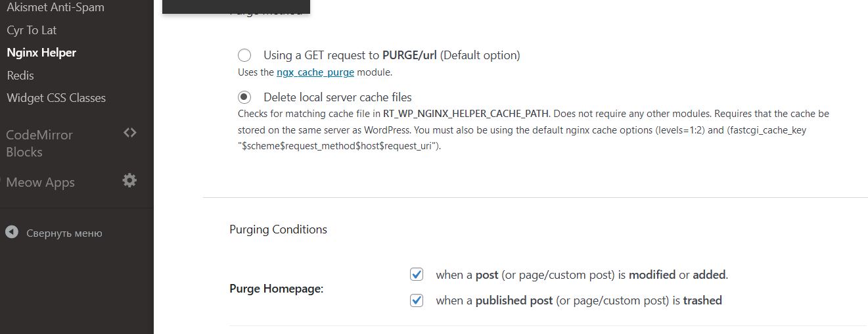Open Cyr To Lat settings page
The width and height of the screenshot is (868, 334).
pyautogui.click(x=32, y=30)
